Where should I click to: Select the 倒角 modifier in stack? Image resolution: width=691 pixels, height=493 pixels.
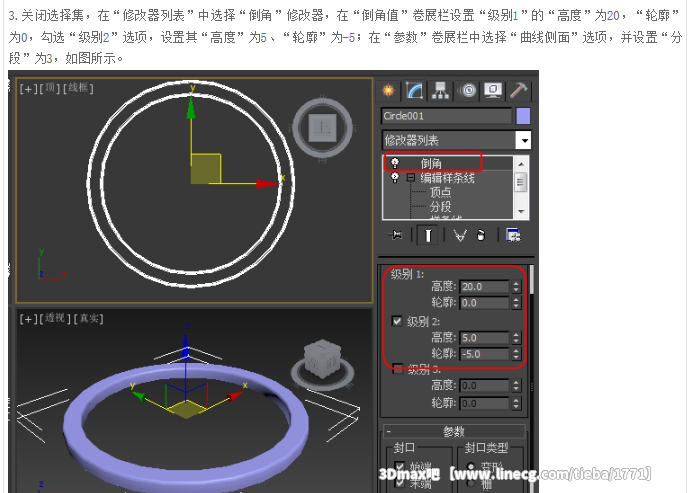pyautogui.click(x=431, y=163)
